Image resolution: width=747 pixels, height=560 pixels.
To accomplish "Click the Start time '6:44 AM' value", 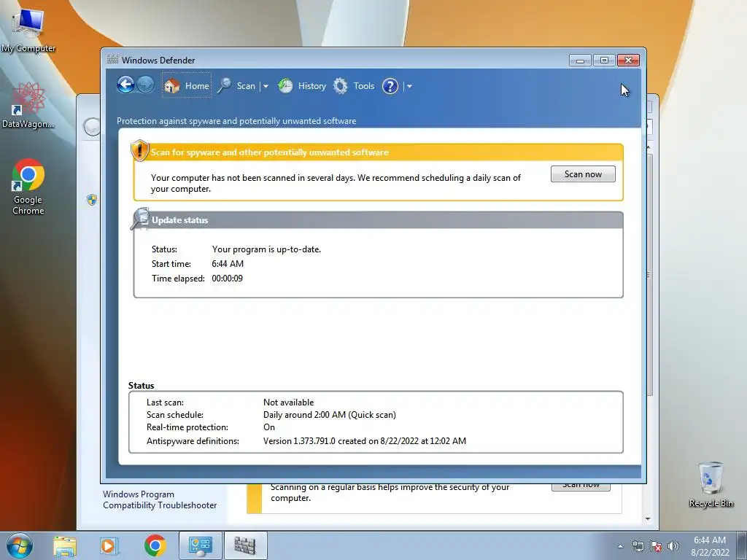I will (x=228, y=264).
